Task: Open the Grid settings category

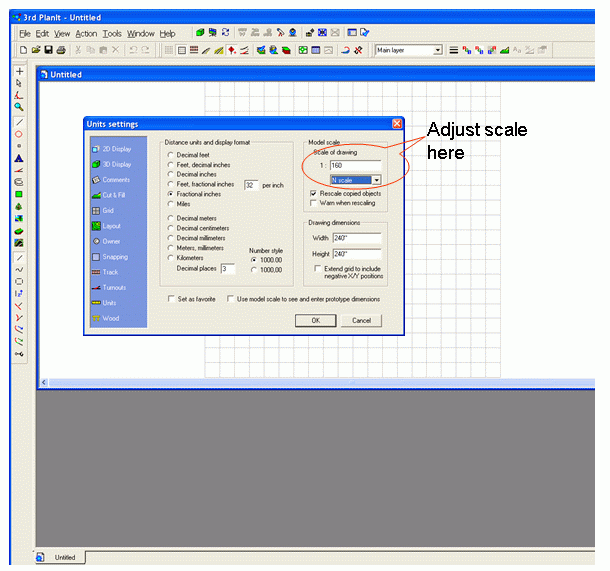Action: 103,210
